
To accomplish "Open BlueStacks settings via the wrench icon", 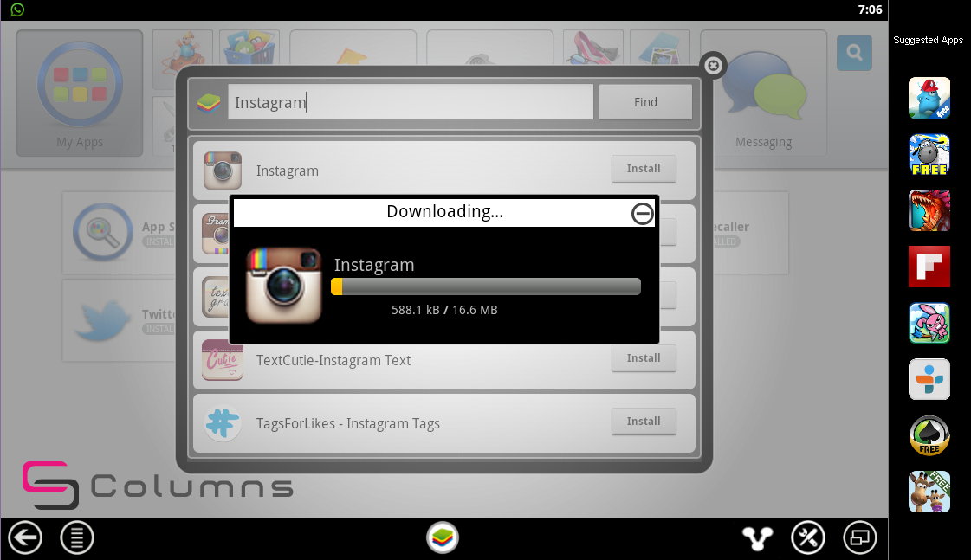I will [x=808, y=537].
